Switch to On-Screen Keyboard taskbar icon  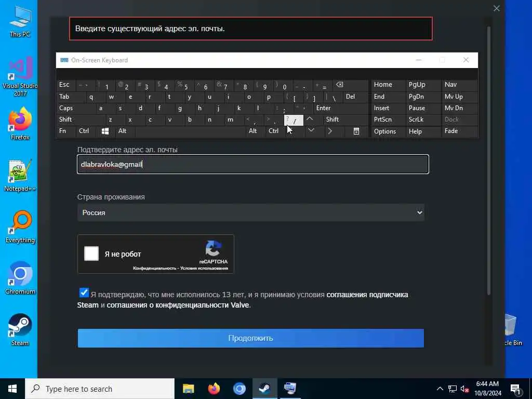pyautogui.click(x=290, y=389)
